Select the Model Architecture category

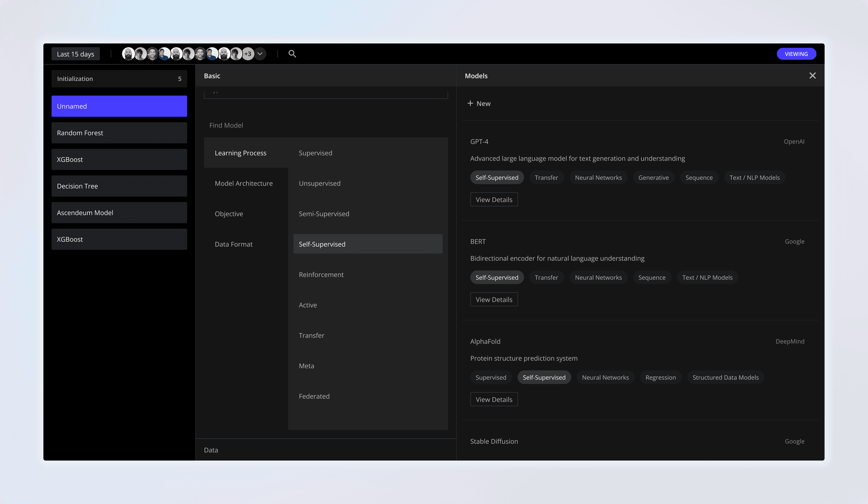[244, 183]
